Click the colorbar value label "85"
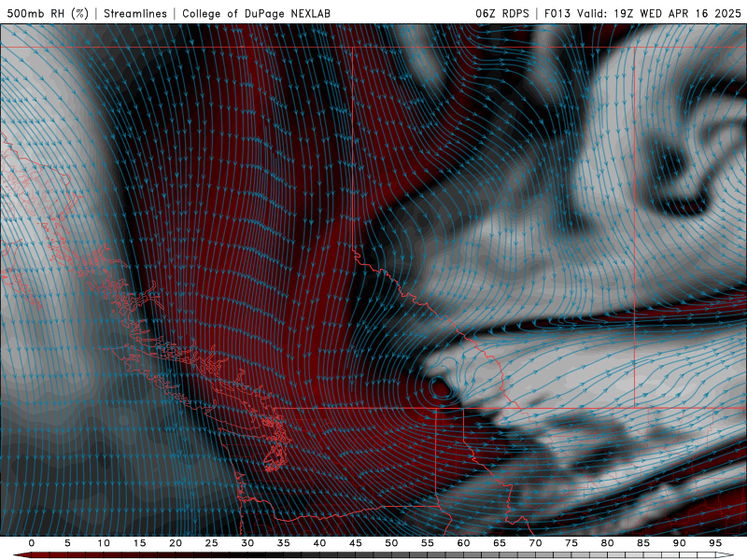Screen dimensions: 747x560 pyautogui.click(x=643, y=543)
